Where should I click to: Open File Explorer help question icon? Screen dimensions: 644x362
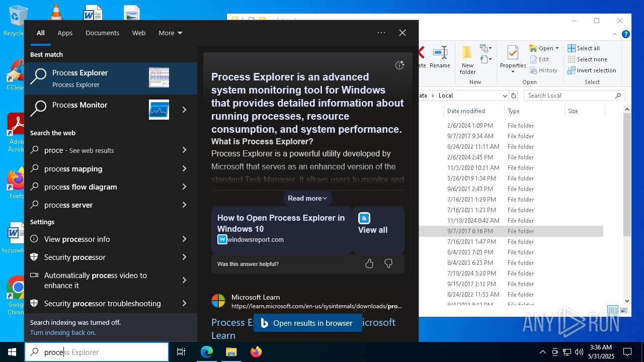(625, 34)
